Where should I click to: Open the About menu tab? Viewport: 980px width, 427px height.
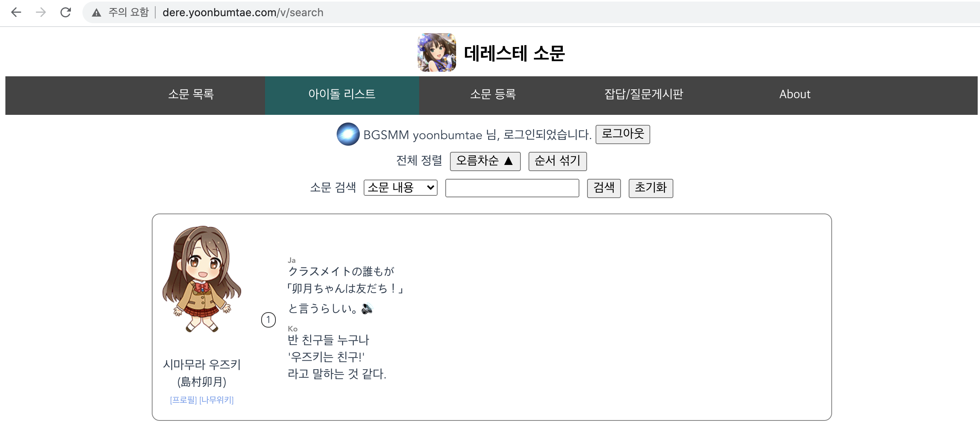[795, 94]
